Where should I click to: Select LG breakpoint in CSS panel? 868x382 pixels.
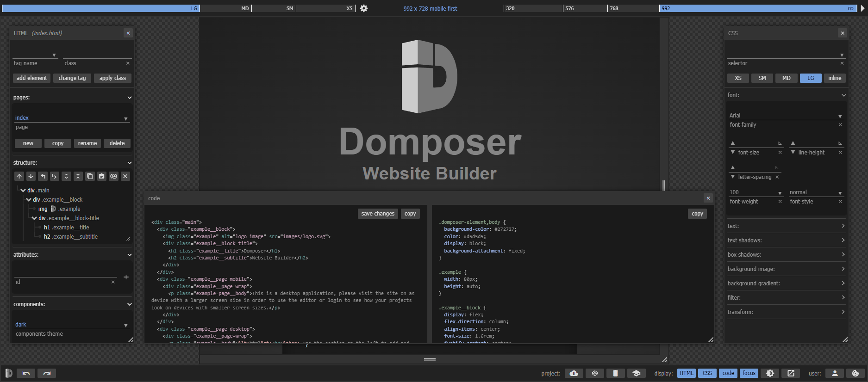[x=811, y=78]
